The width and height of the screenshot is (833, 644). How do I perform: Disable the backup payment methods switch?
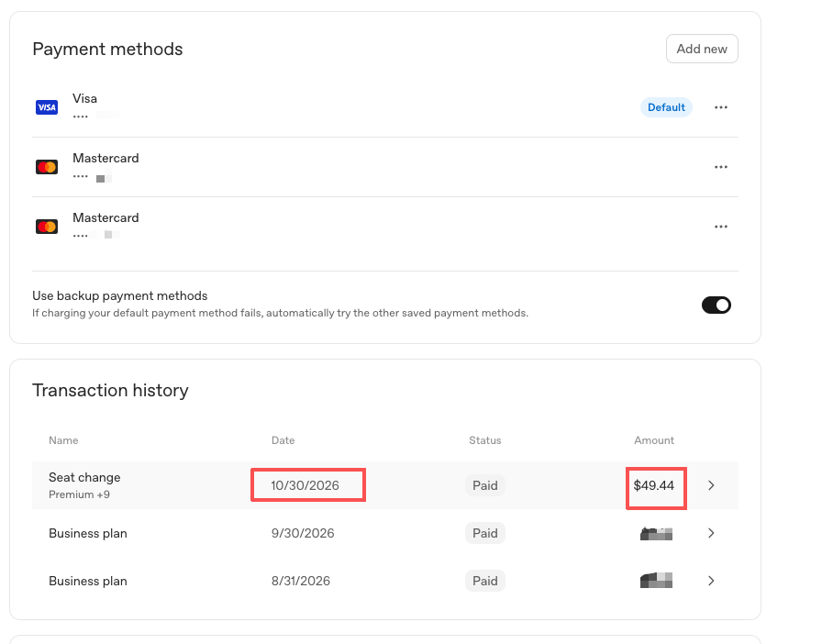tap(716, 305)
